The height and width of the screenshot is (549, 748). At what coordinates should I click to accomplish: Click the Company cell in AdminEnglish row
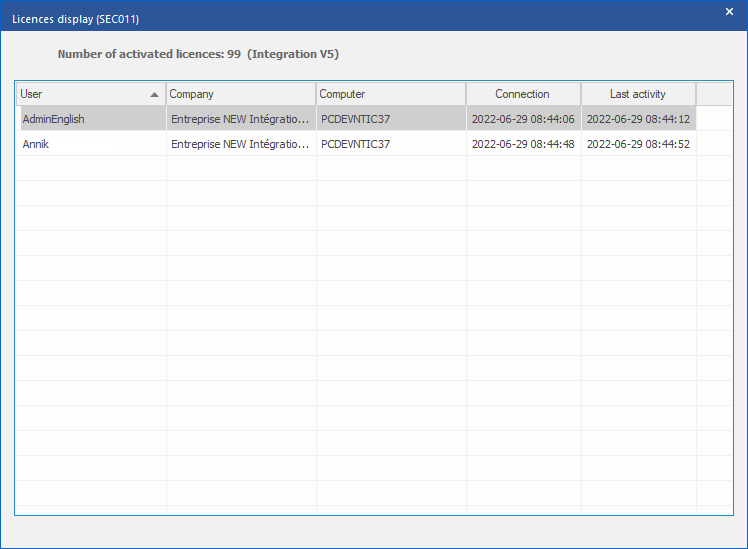[x=240, y=119]
